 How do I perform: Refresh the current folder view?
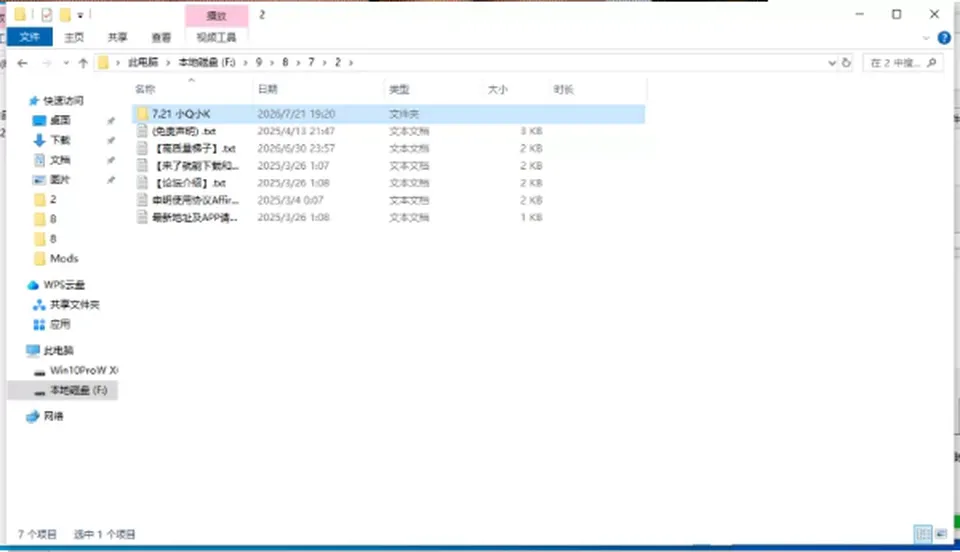click(x=846, y=62)
